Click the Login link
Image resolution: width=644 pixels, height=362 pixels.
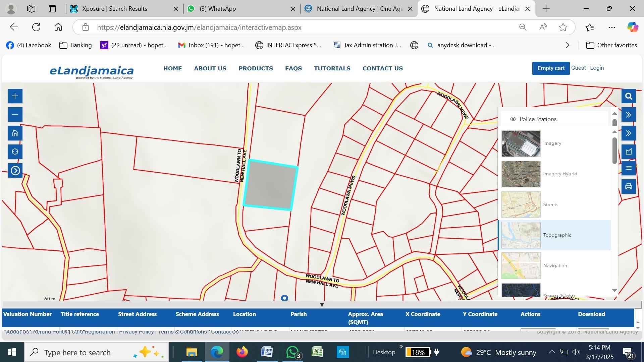coord(597,68)
